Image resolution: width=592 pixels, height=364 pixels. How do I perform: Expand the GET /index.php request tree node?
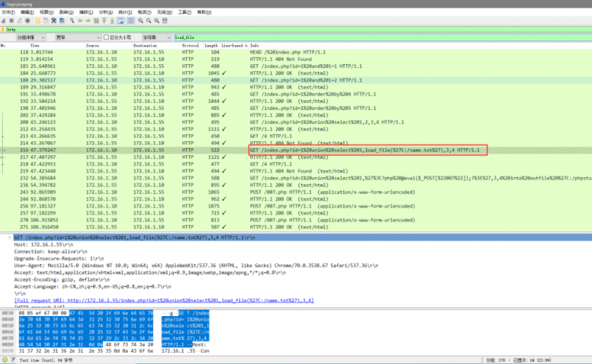click(x=9, y=238)
